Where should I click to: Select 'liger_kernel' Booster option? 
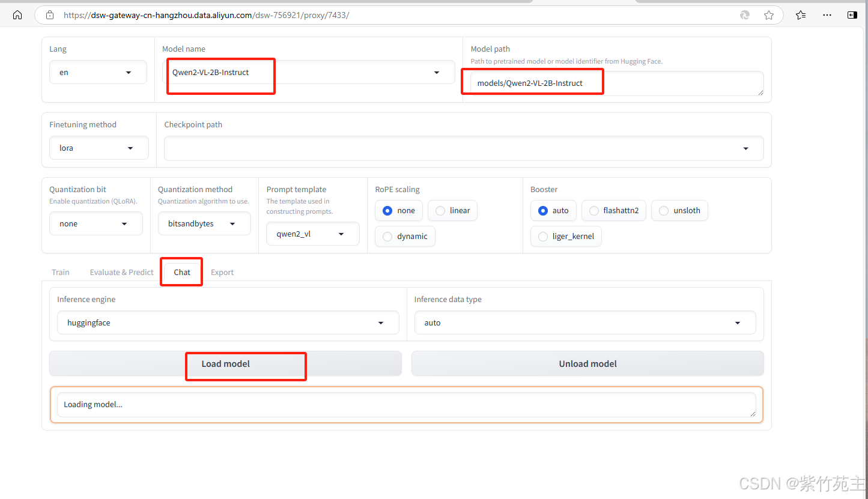pyautogui.click(x=566, y=237)
